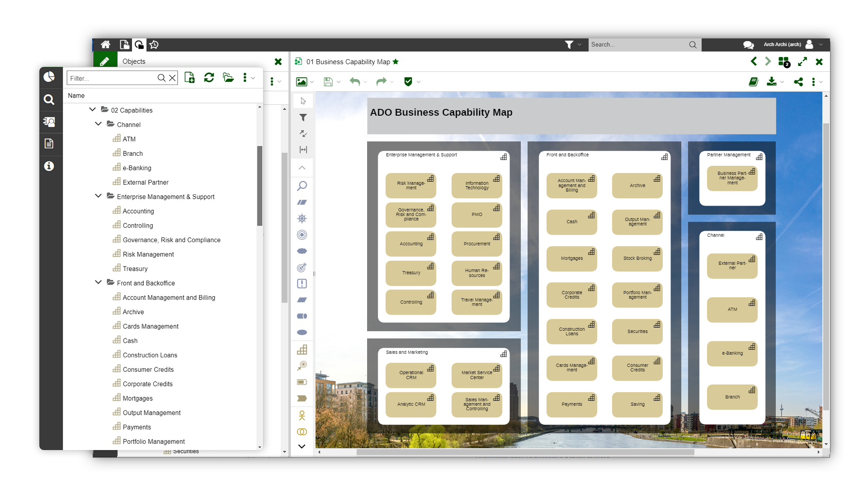Viewport: 868px width, 488px height.
Task: Open the validation shield dropdown arrow
Action: pos(419,82)
